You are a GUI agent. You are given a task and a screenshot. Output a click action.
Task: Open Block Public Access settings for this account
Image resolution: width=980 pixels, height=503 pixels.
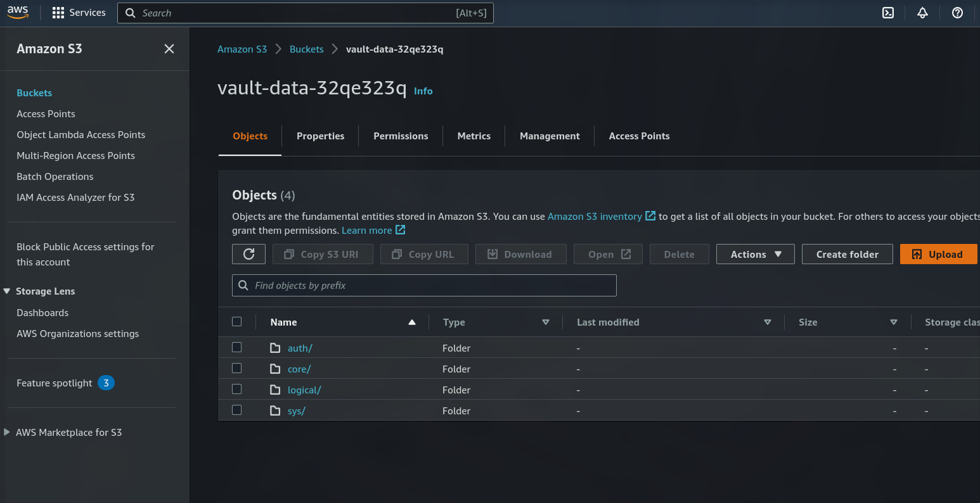86,254
